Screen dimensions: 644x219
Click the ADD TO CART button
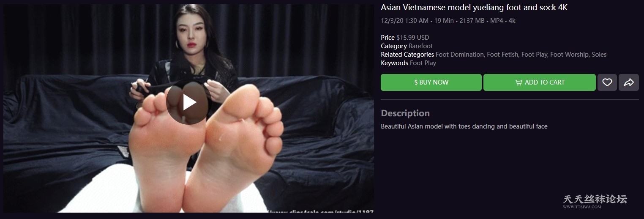pyautogui.click(x=540, y=82)
